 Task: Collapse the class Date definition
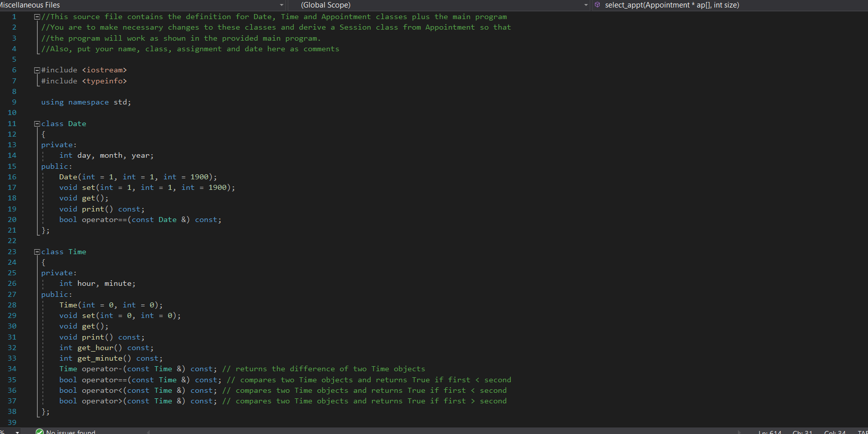tap(37, 124)
